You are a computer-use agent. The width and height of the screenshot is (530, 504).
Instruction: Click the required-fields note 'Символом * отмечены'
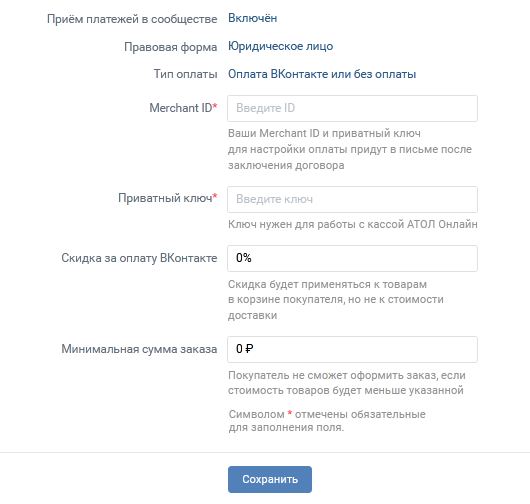(x=327, y=421)
